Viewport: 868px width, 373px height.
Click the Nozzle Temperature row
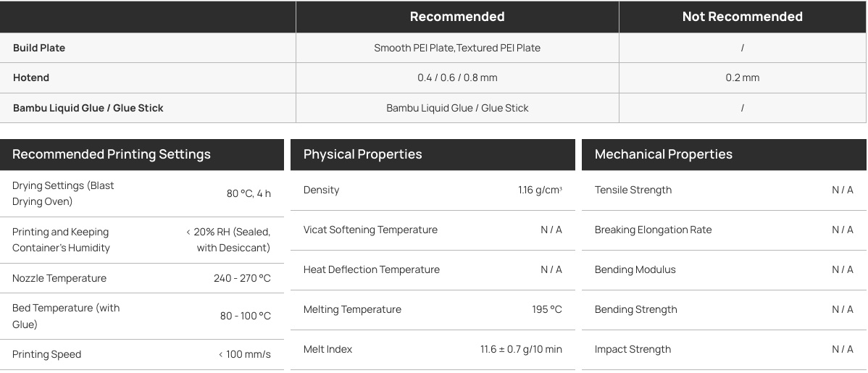142,278
